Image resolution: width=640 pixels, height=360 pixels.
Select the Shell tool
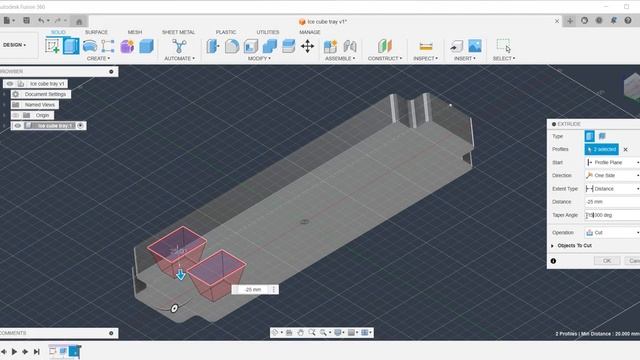point(251,46)
